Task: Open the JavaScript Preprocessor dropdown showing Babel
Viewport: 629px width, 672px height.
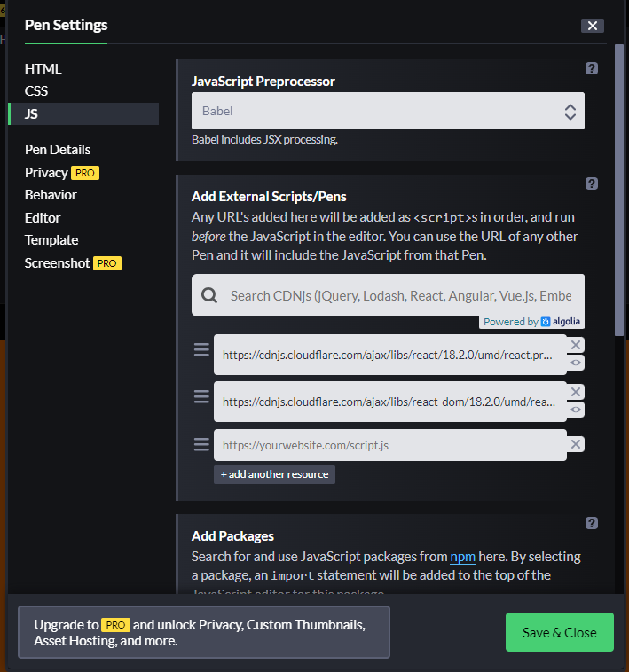Action: 388,111
